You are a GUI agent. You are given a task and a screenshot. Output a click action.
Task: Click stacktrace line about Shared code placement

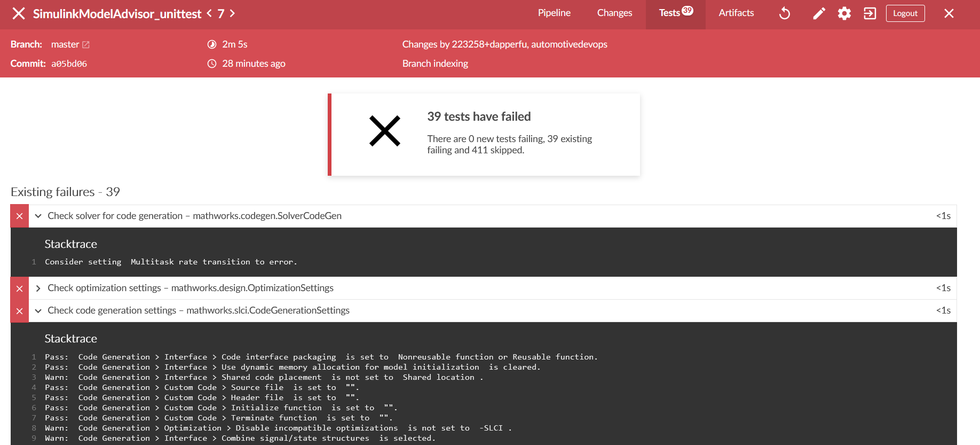[x=264, y=377]
